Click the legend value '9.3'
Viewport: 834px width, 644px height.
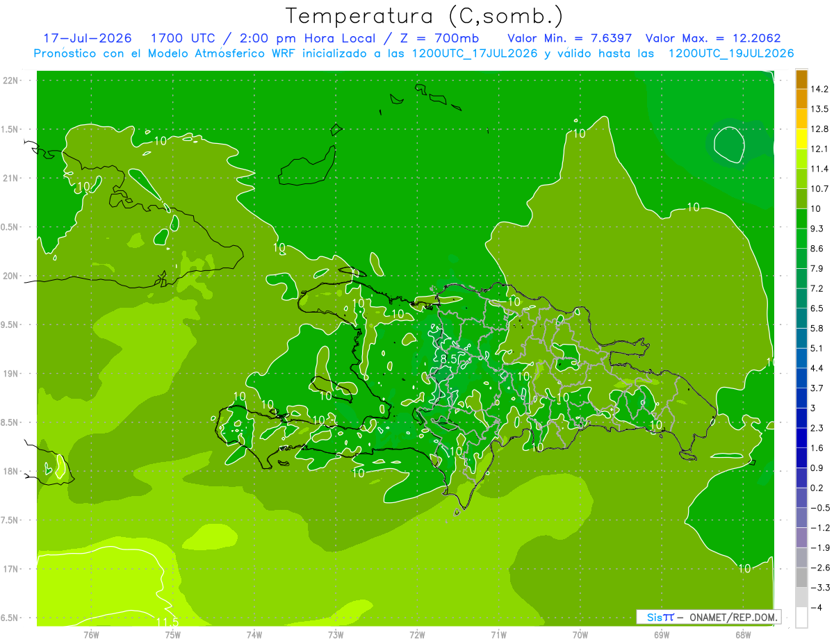click(817, 229)
